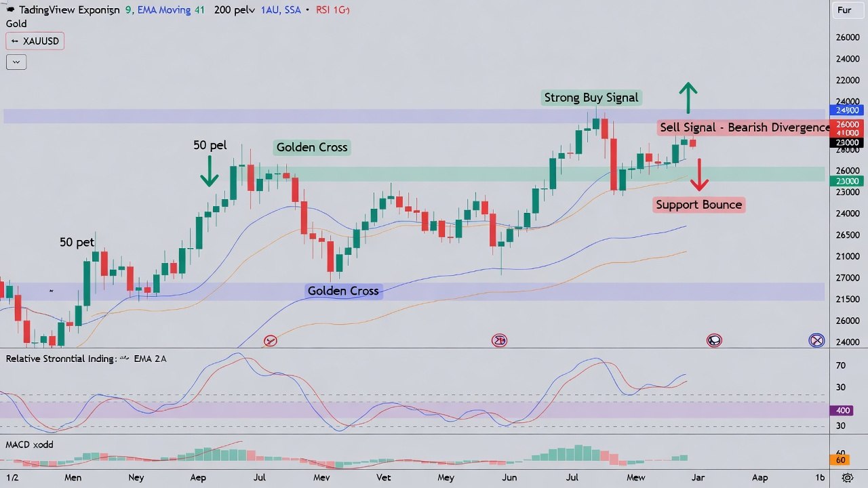This screenshot has width=868, height=488.
Task: Select the "Support Bounce" annotation
Action: pyautogui.click(x=699, y=205)
